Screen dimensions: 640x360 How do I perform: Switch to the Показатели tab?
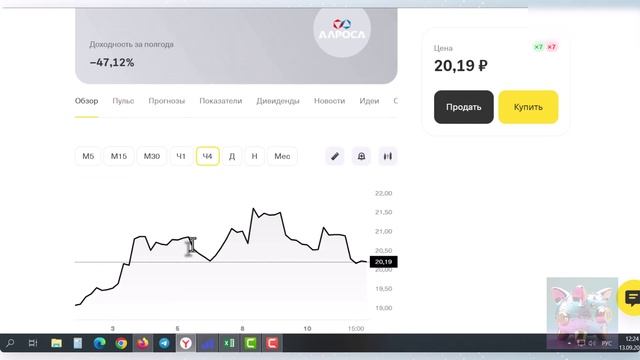[221, 101]
